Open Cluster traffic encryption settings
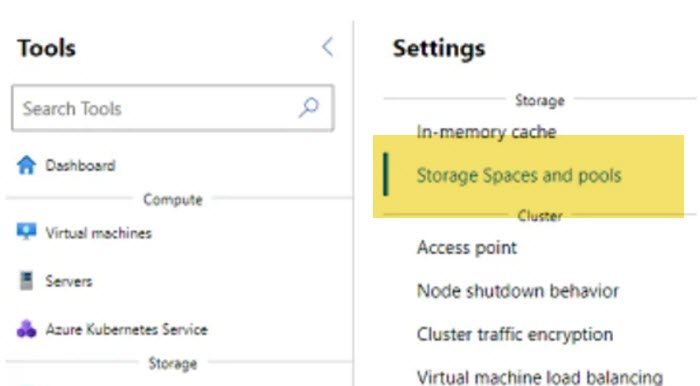 pos(515,334)
